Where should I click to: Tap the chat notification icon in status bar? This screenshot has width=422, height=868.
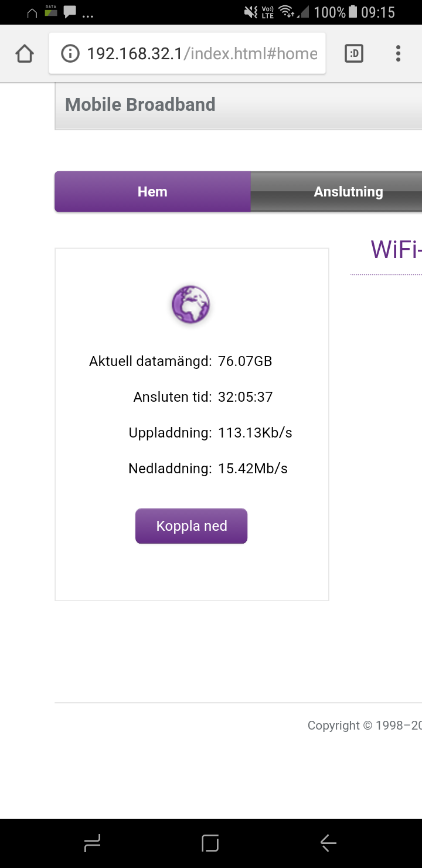(70, 12)
